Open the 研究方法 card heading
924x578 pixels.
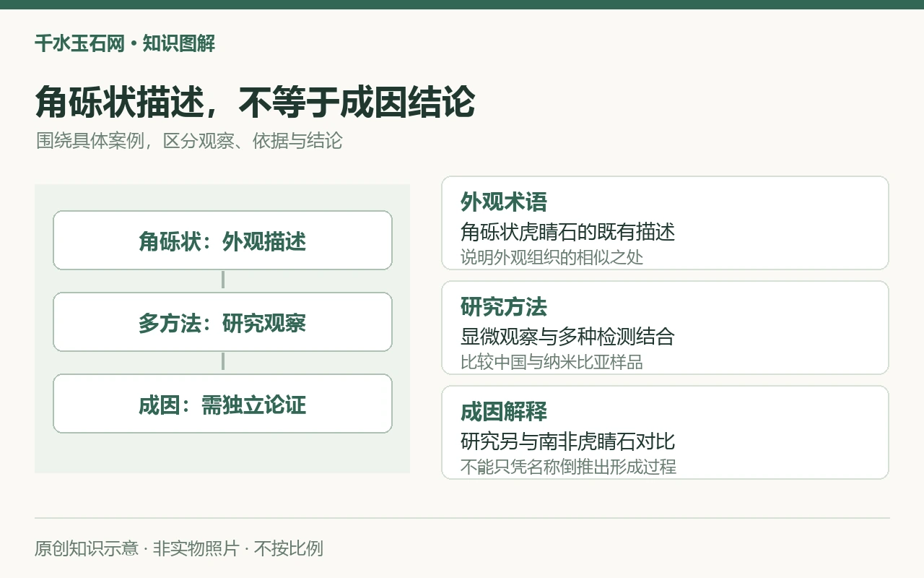(x=504, y=307)
